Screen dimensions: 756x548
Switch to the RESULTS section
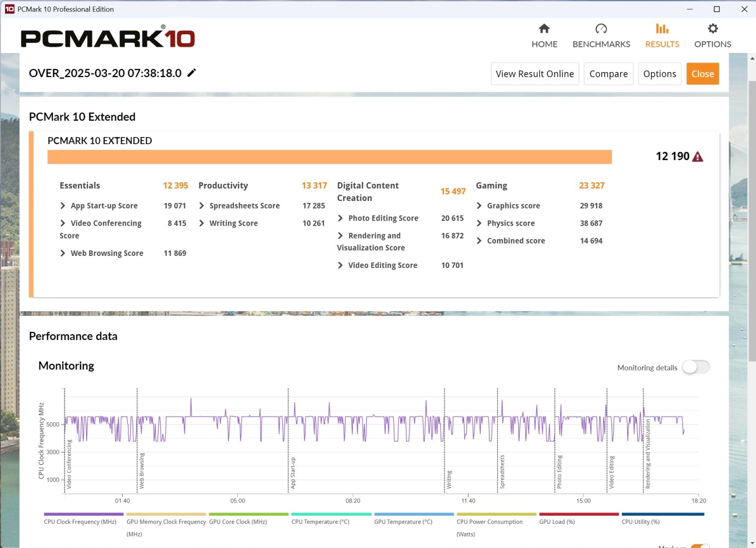(x=662, y=36)
